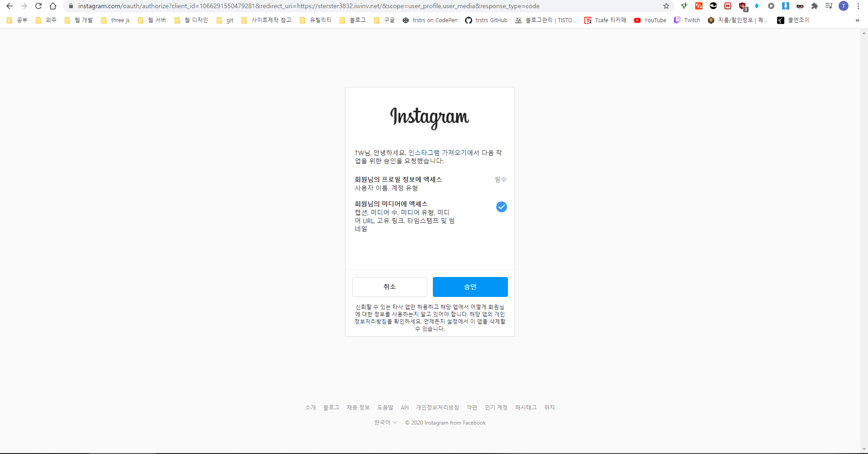
Task: Open the 약관 footer link
Action: [472, 407]
